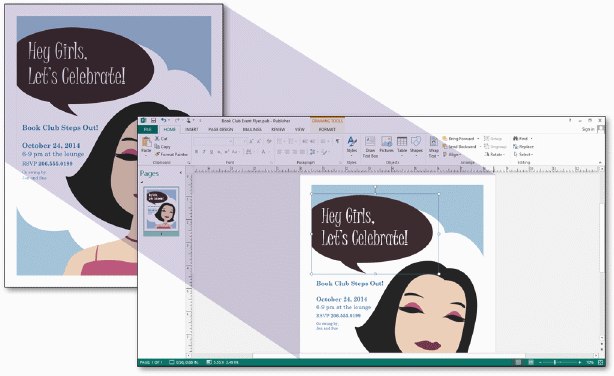Screen dimensions: 614x376
Task: Toggle Underline formatting
Action: tap(211, 152)
